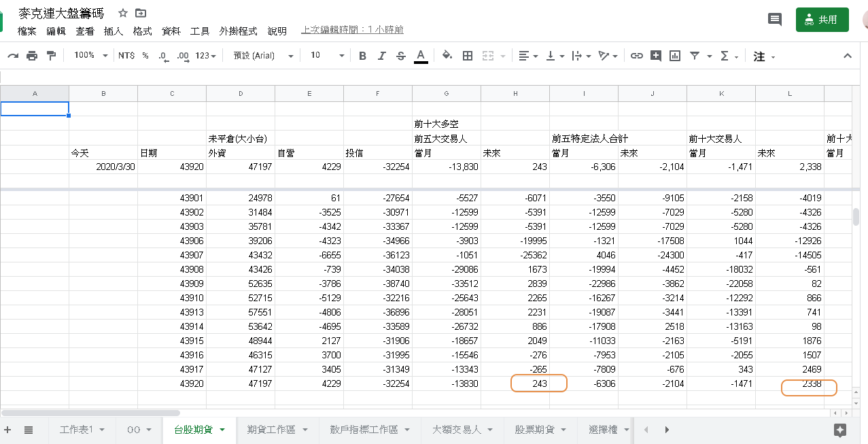Select the paint format tool

51,56
